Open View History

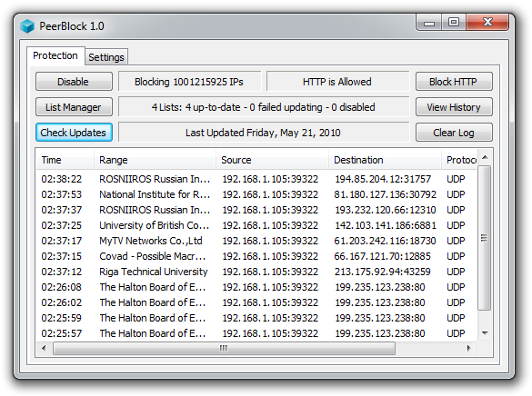[454, 107]
